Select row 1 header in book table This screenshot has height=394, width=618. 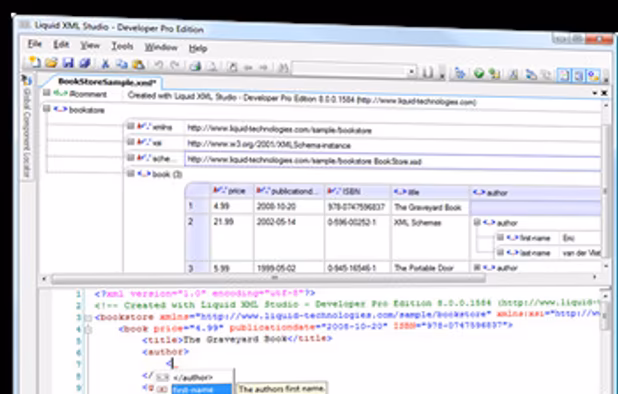[x=197, y=206]
